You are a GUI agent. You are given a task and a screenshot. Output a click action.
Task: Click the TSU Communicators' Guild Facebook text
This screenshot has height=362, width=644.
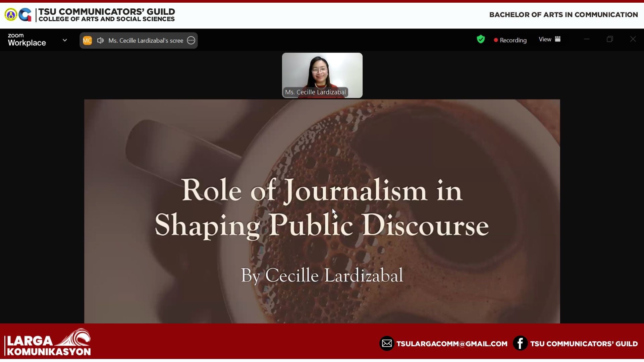[584, 344]
